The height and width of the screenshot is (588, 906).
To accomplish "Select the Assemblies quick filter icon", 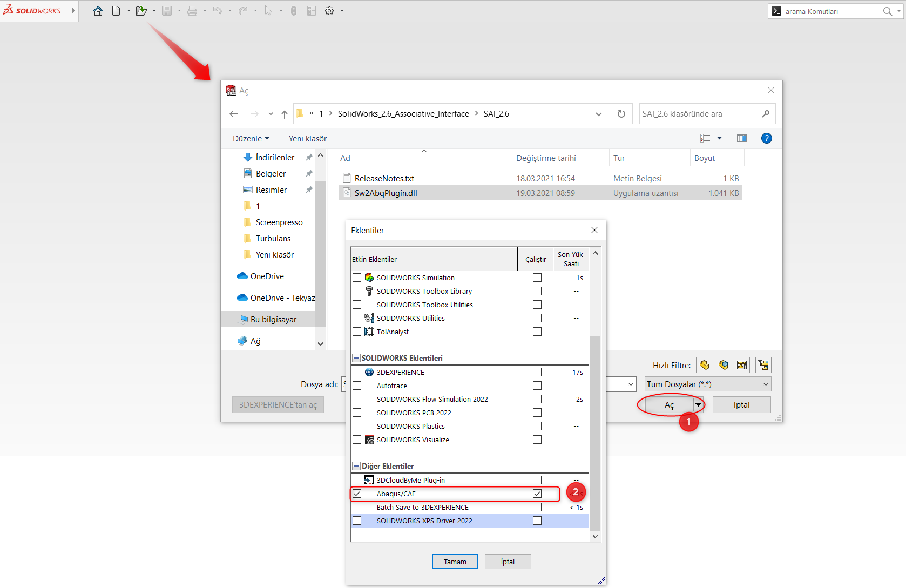I will pos(723,365).
